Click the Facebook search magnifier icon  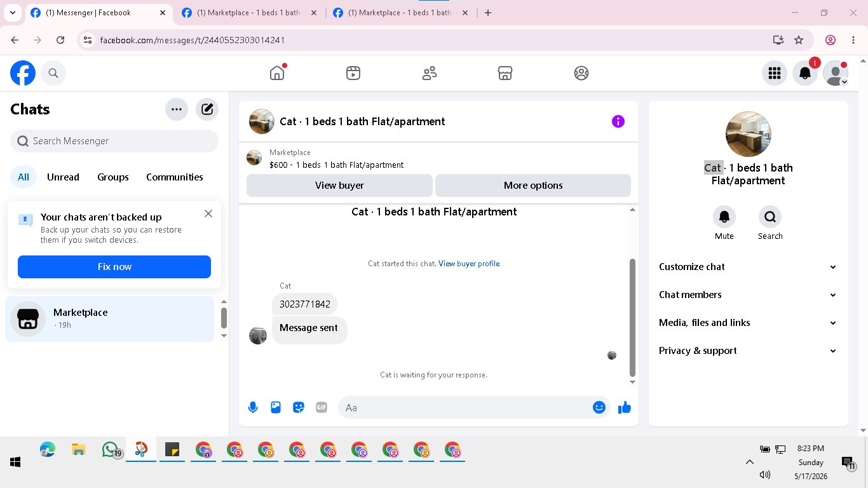(x=53, y=73)
